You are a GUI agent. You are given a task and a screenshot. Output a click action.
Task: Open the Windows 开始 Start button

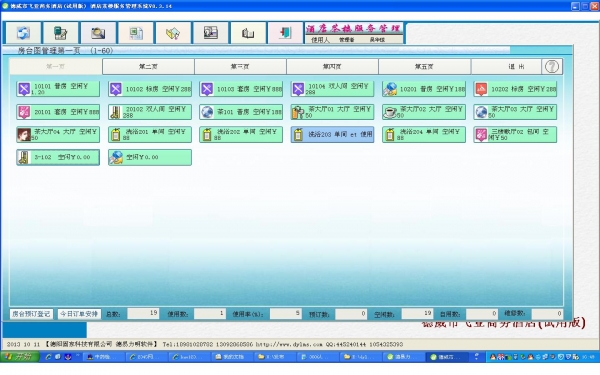point(20,357)
